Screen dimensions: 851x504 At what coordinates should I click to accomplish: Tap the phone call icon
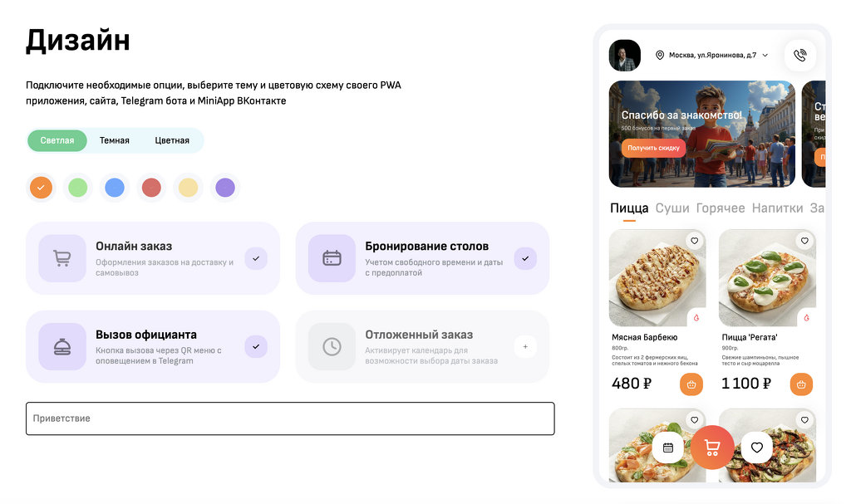[x=799, y=56]
